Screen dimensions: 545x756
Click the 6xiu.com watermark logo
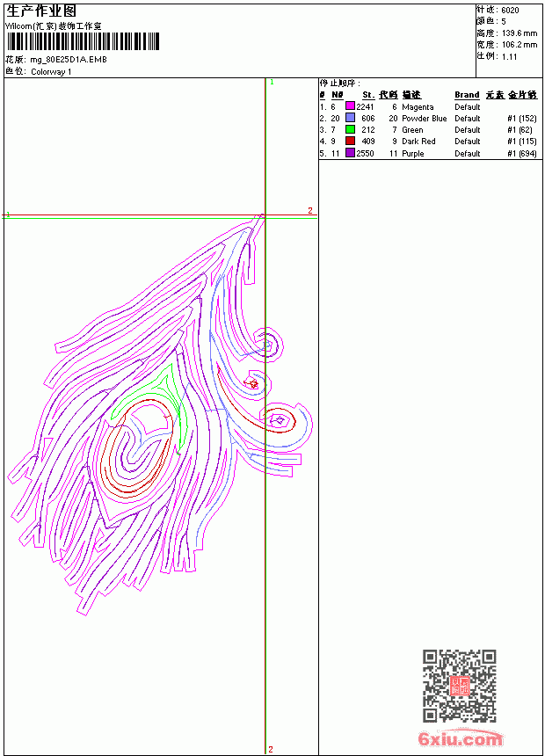460,738
